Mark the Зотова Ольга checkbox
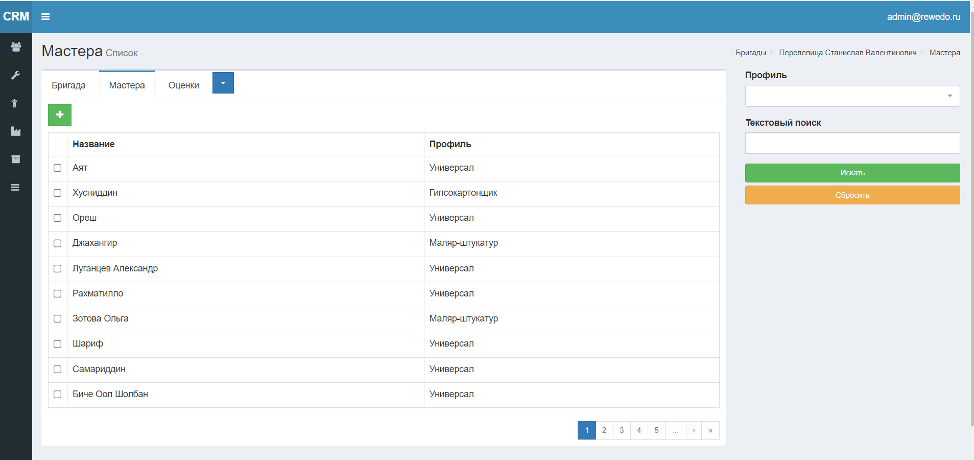This screenshot has width=974, height=460. click(57, 318)
